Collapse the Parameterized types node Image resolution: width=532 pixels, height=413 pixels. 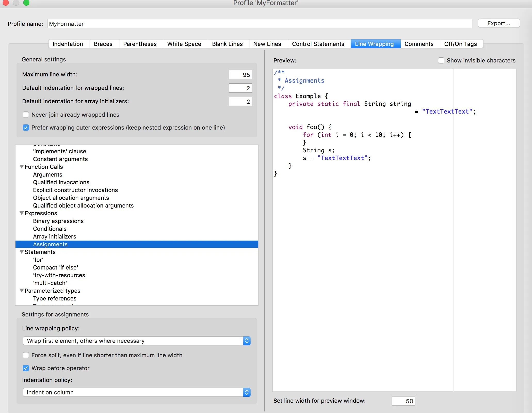click(22, 291)
